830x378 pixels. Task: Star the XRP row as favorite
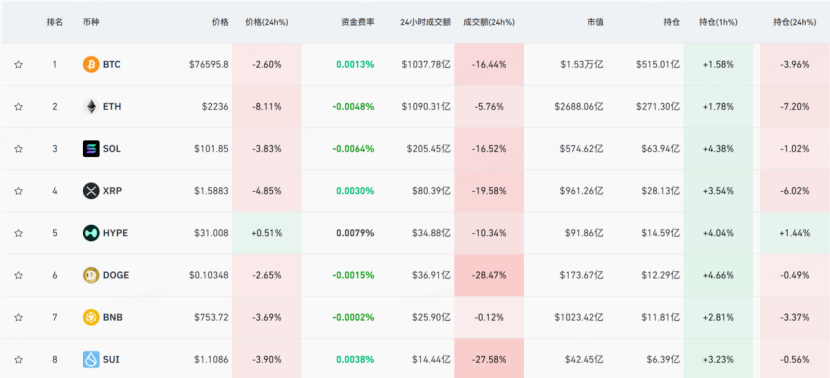19,191
